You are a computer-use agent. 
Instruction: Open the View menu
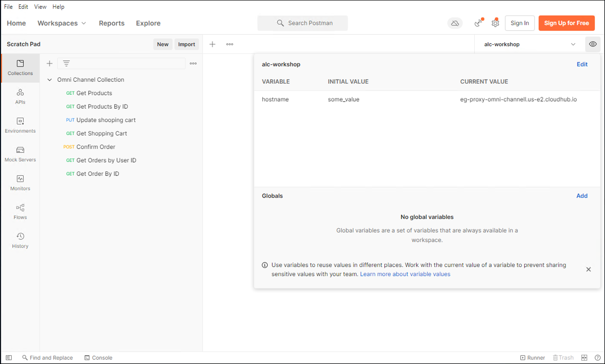pyautogui.click(x=40, y=7)
